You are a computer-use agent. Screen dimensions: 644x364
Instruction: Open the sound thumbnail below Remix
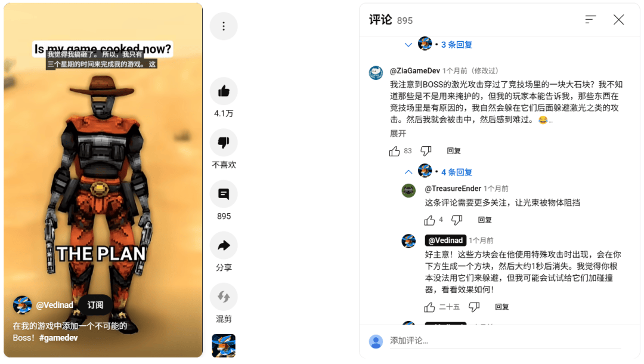(x=224, y=346)
